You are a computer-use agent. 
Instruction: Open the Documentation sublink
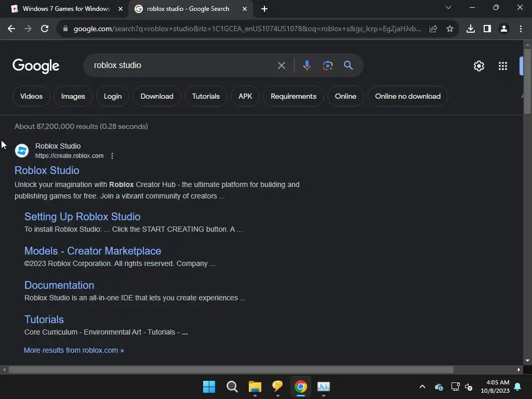pos(59,285)
